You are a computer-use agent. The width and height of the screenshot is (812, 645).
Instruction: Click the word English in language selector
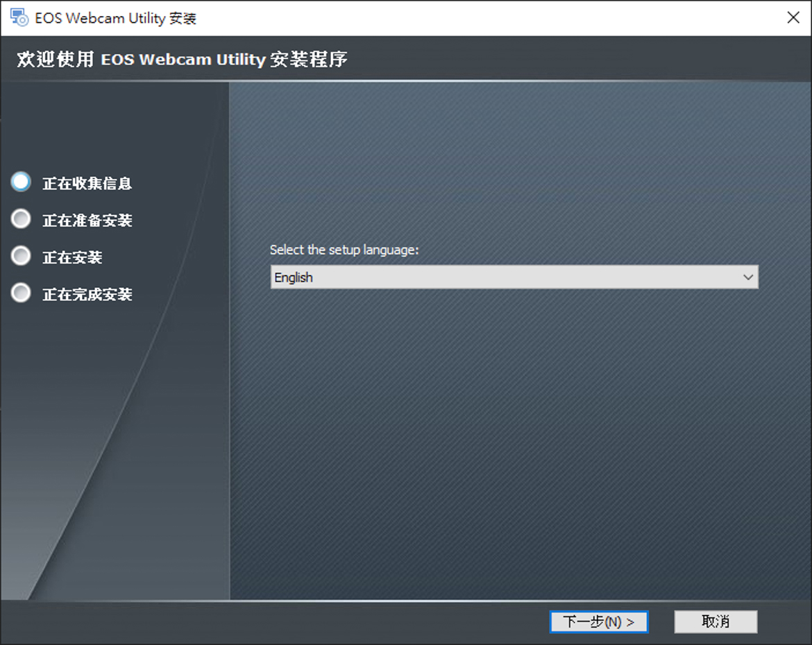[x=294, y=277]
